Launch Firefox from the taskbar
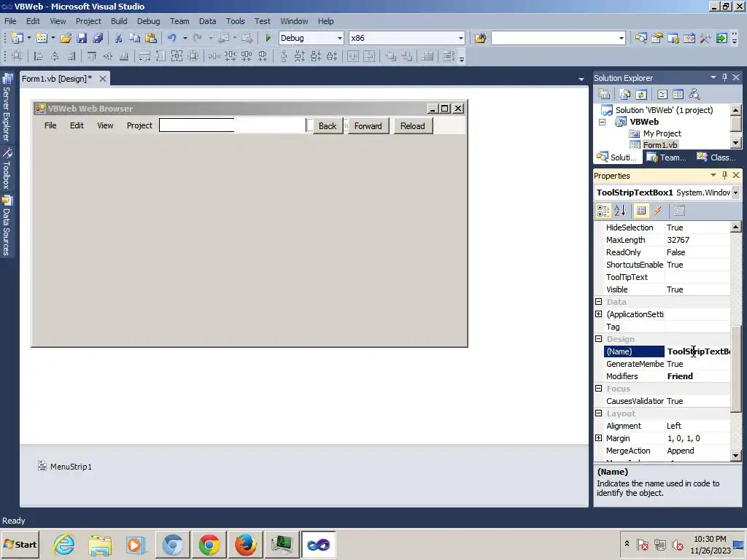747x560 pixels. click(x=245, y=544)
